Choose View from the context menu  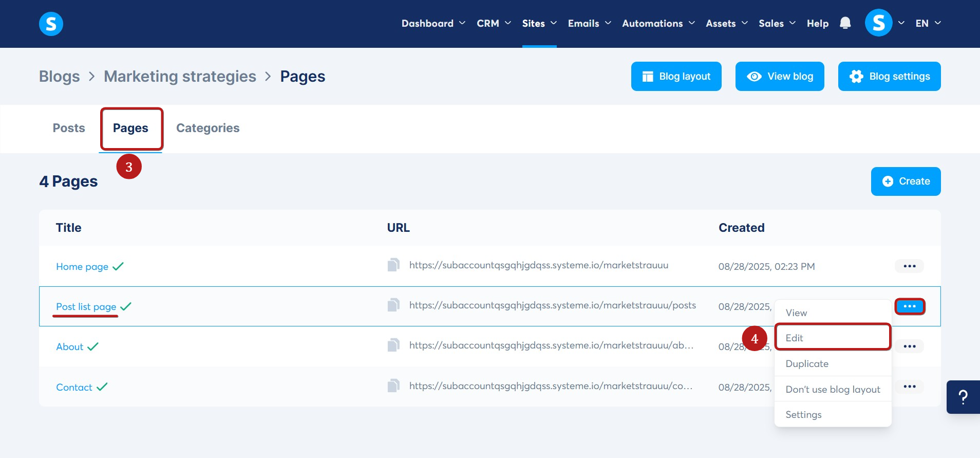click(833, 313)
